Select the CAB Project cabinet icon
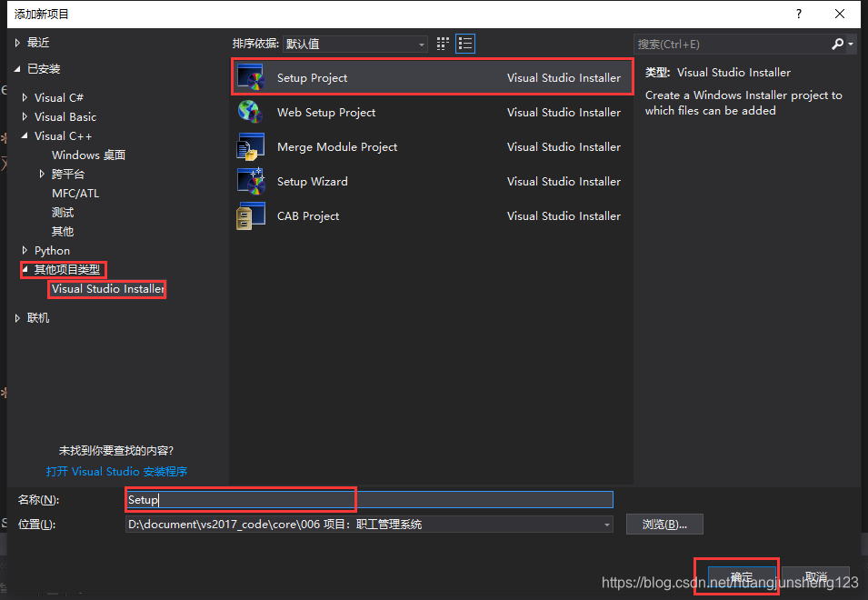The height and width of the screenshot is (600, 868). [x=251, y=215]
